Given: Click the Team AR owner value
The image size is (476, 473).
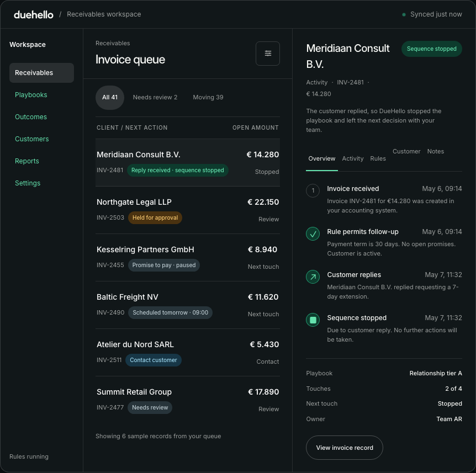Looking at the screenshot, I should [449, 419].
